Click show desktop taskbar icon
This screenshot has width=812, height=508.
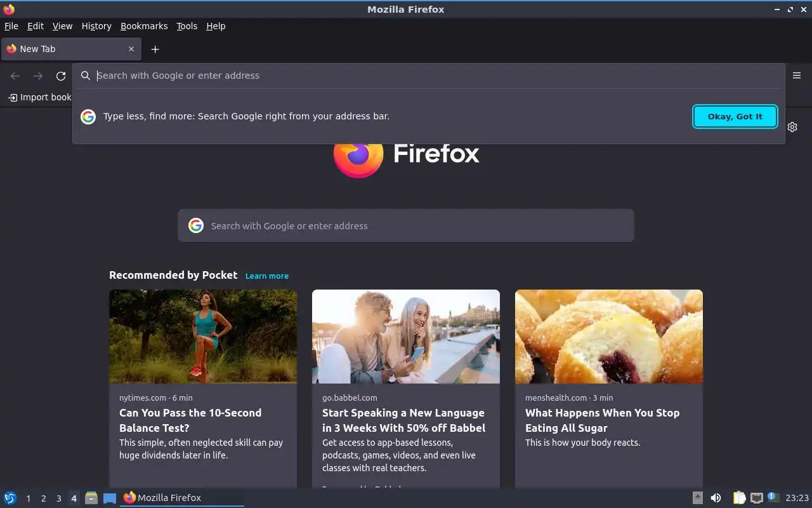coord(110,498)
